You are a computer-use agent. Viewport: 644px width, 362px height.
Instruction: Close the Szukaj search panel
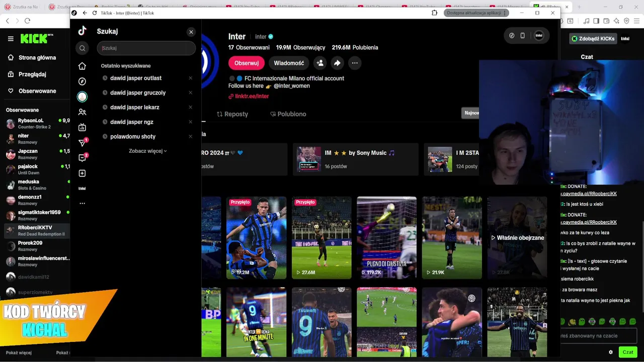click(191, 32)
